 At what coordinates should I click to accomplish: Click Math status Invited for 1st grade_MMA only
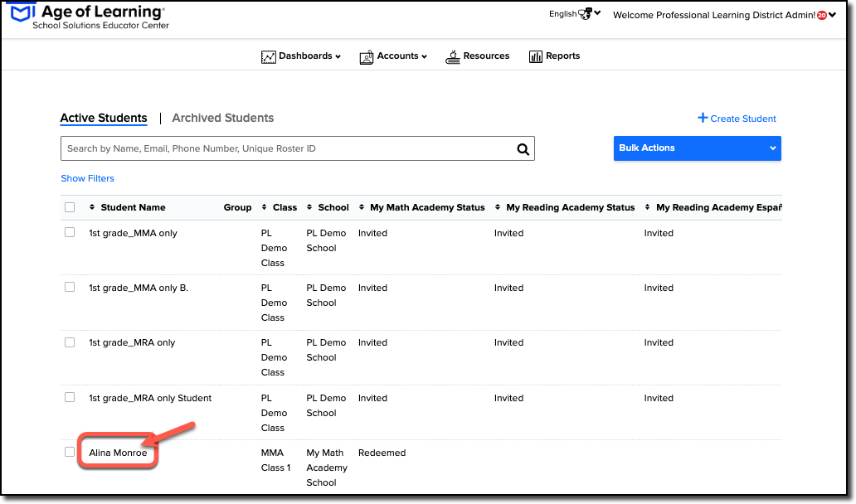tap(372, 233)
